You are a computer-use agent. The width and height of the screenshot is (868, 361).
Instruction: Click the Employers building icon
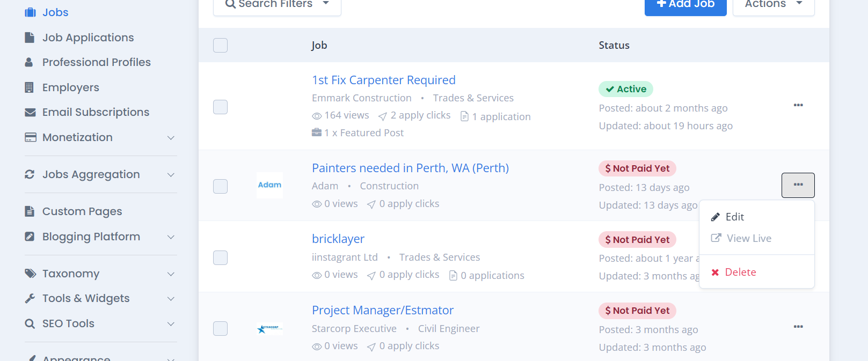pos(30,87)
